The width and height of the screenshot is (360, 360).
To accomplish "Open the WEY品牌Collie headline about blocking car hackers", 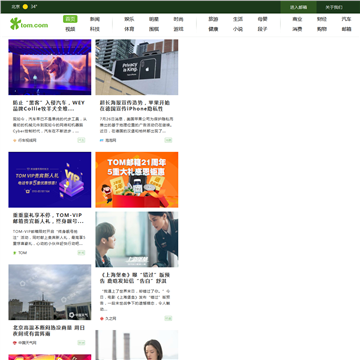I will point(49,106).
